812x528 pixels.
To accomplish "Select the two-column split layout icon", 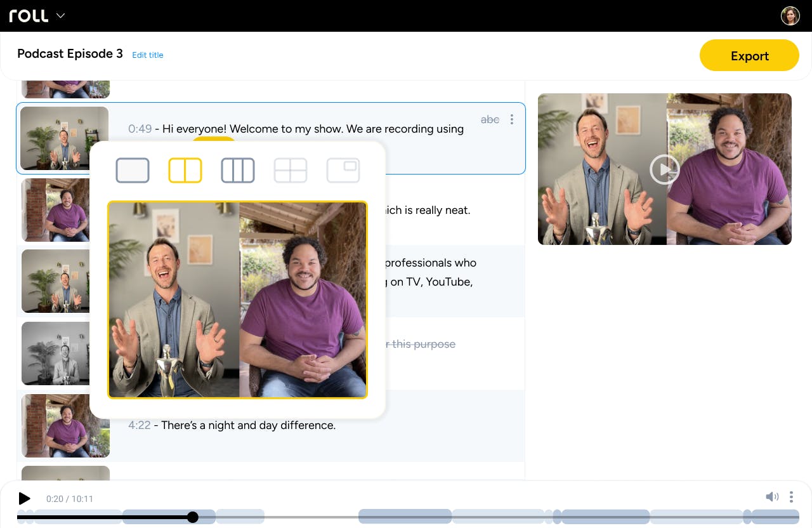I will (185, 171).
